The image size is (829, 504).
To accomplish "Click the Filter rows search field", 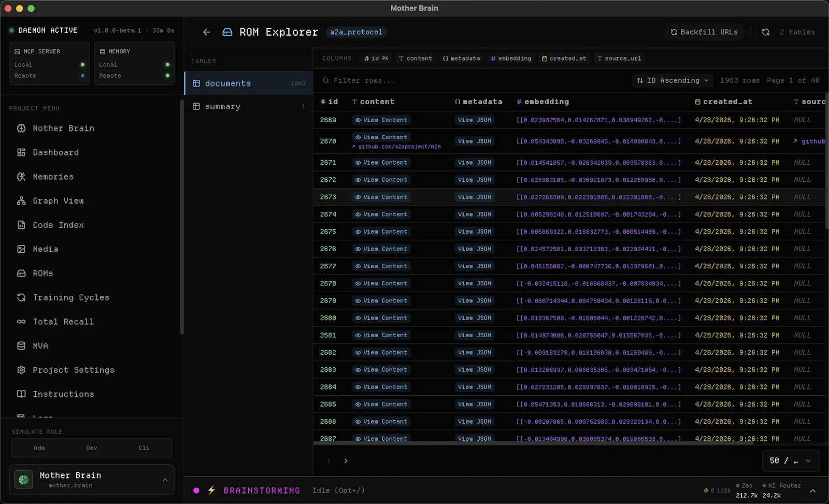I will [471, 81].
